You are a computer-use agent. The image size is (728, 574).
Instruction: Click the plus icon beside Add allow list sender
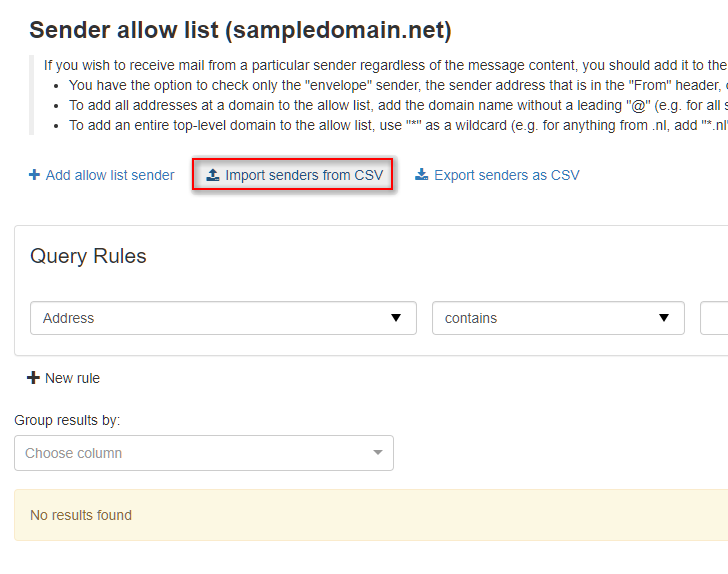[34, 175]
